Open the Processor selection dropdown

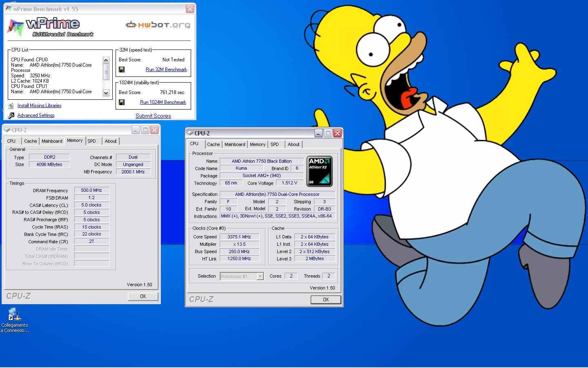point(260,276)
